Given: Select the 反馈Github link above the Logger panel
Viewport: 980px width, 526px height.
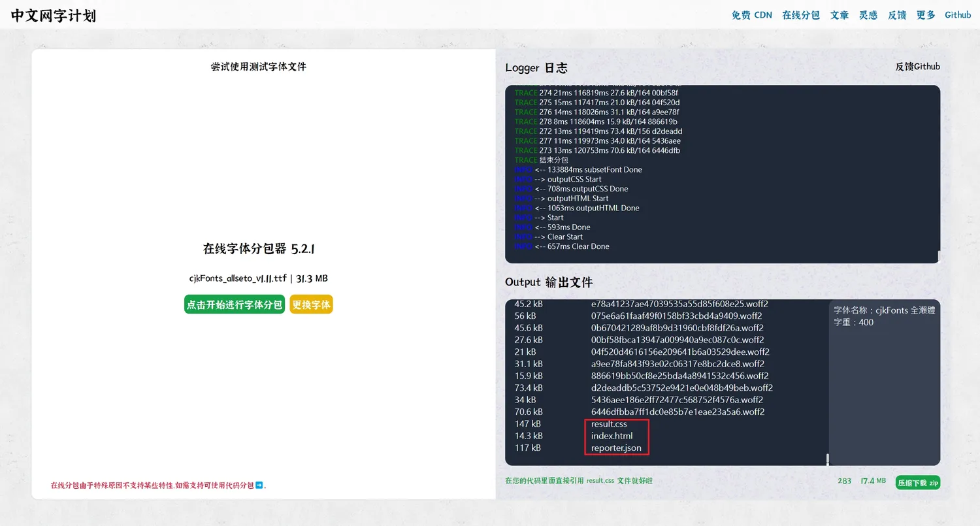Looking at the screenshot, I should [x=917, y=66].
